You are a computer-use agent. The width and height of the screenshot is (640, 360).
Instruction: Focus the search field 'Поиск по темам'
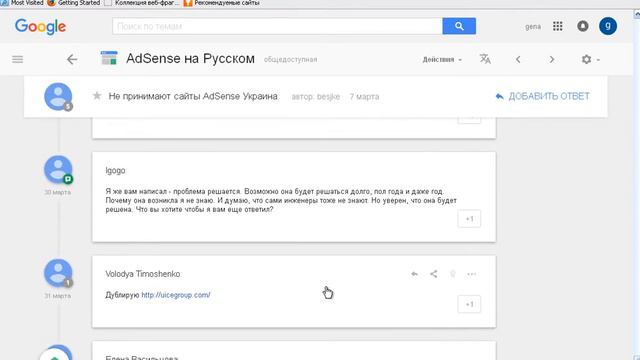pyautogui.click(x=277, y=26)
